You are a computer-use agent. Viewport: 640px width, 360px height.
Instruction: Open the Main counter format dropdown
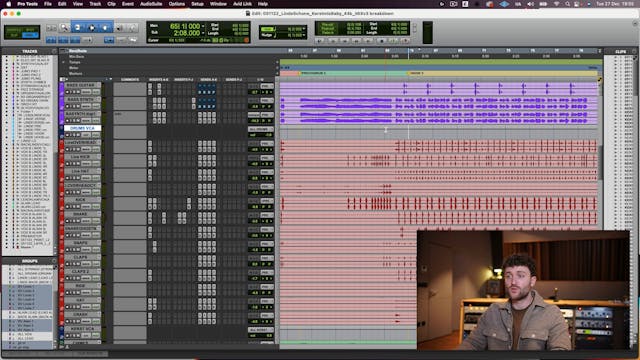203,26
